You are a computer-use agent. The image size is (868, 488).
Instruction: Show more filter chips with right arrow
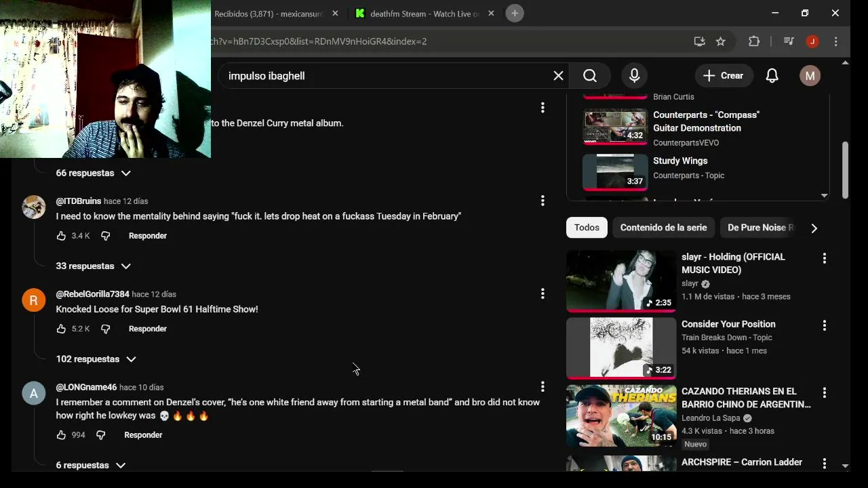(814, 228)
